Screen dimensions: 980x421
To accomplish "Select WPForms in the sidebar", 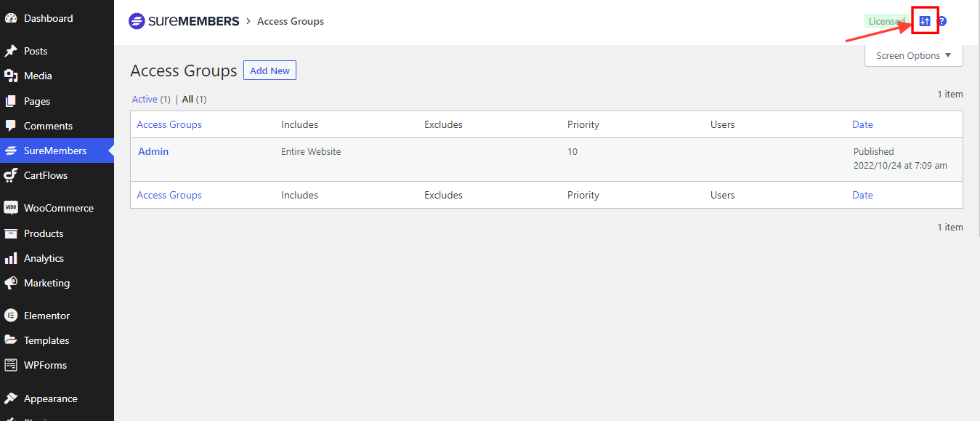I will pyautogui.click(x=45, y=365).
